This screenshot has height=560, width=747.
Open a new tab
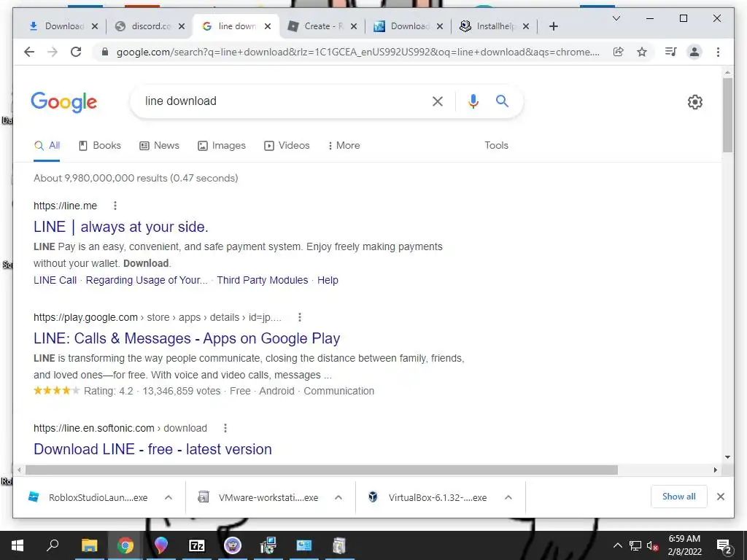[553, 27]
